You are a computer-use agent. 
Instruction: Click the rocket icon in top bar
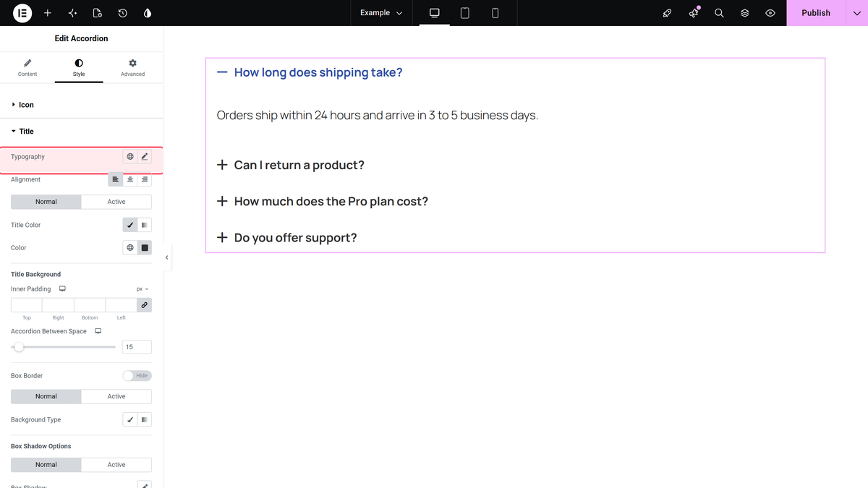668,13
